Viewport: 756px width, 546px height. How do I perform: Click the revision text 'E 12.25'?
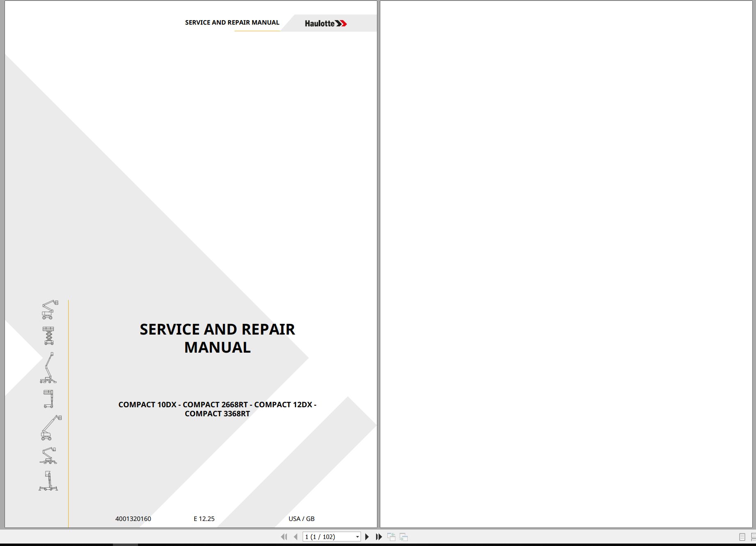click(x=204, y=519)
